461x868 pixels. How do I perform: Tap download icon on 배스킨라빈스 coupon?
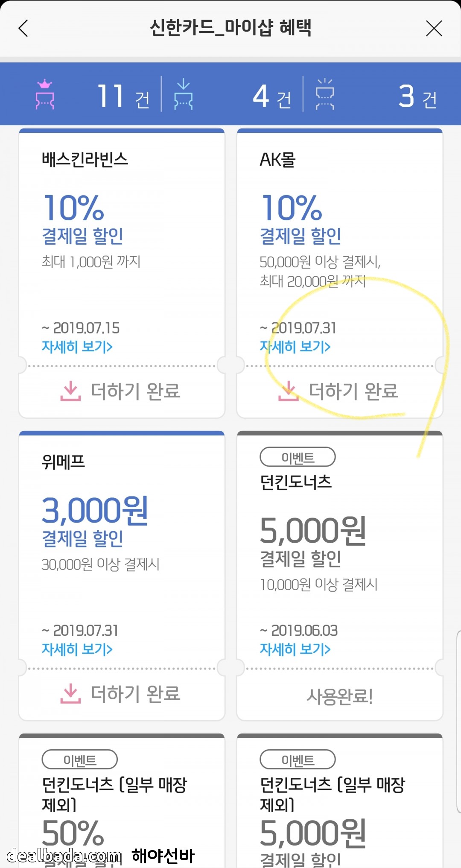click(70, 391)
